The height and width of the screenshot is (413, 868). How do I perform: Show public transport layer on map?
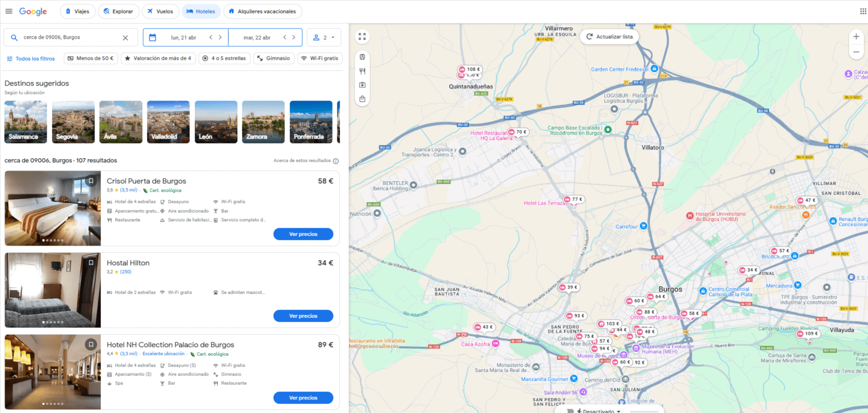tap(362, 58)
